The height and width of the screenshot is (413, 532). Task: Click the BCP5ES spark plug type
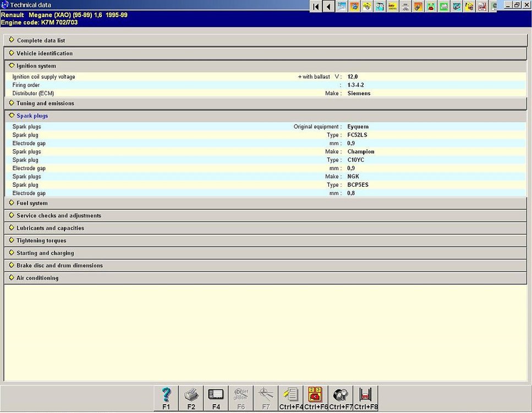358,185
